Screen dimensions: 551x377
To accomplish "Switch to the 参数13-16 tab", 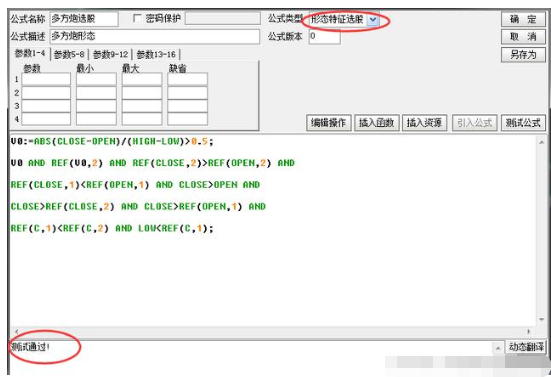I will pos(156,54).
